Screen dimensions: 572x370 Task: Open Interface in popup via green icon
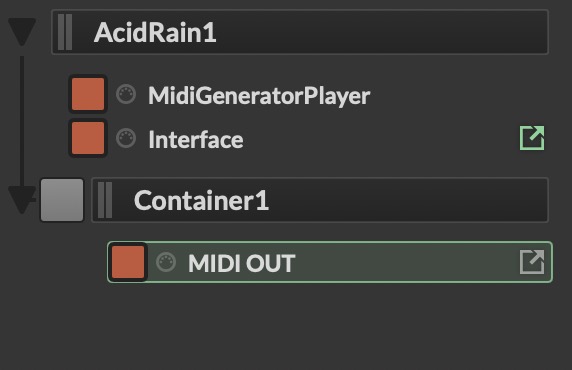pos(532,138)
